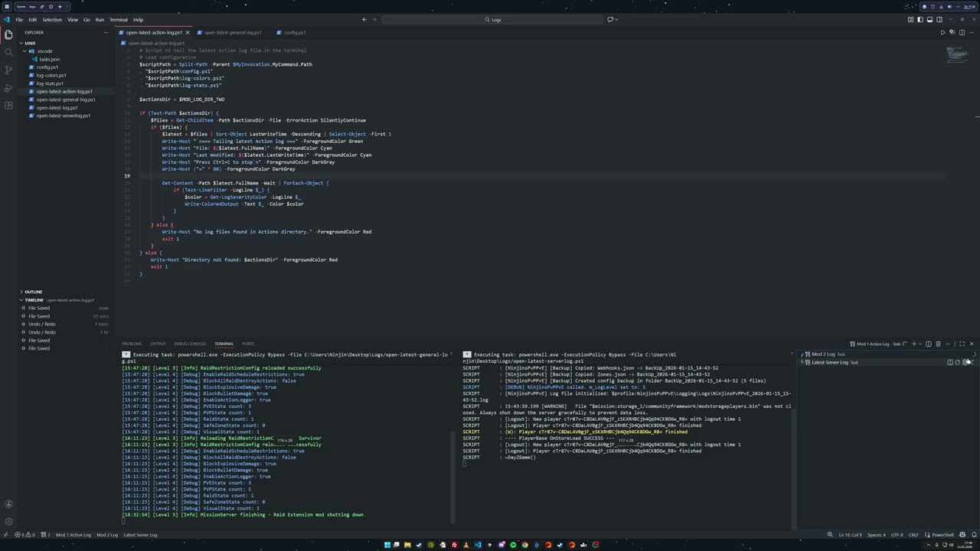Image resolution: width=980 pixels, height=551 pixels.
Task: Open log-colors.ps1 in explorer
Action: click(x=51, y=75)
